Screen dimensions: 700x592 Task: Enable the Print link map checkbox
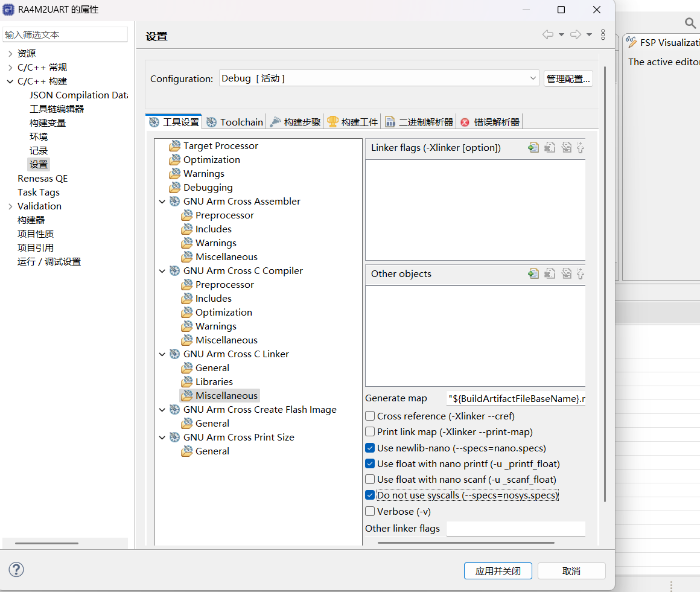click(370, 431)
